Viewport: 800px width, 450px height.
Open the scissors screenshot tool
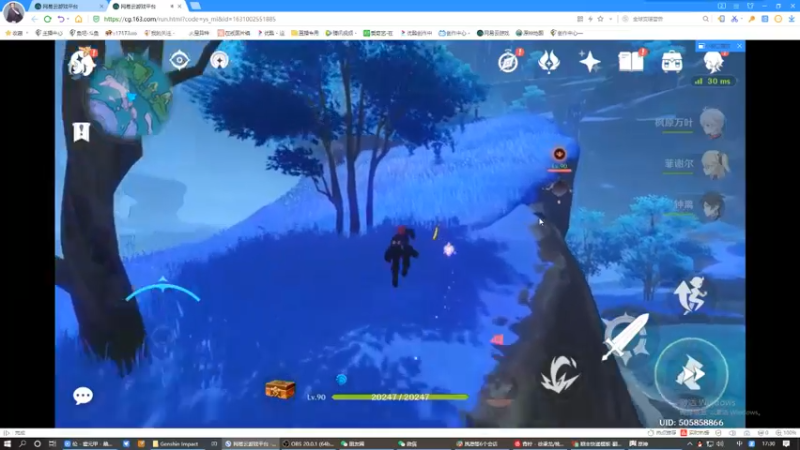[734, 19]
